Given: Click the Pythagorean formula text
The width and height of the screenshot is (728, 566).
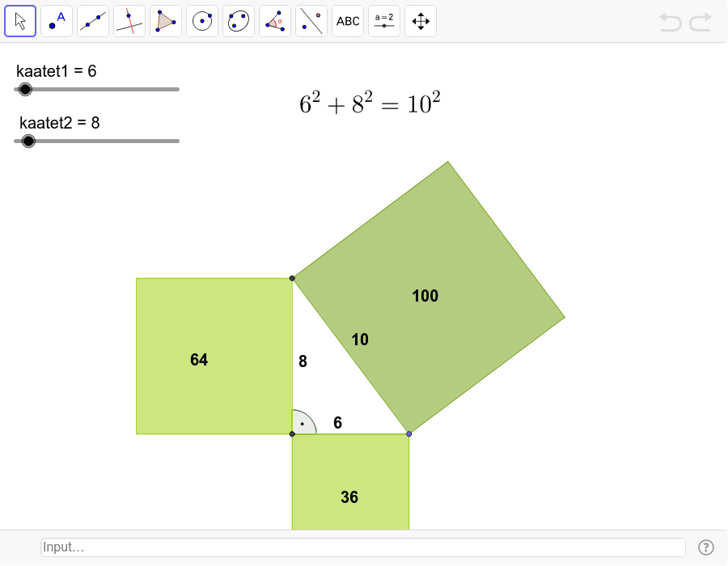Looking at the screenshot, I should [370, 103].
